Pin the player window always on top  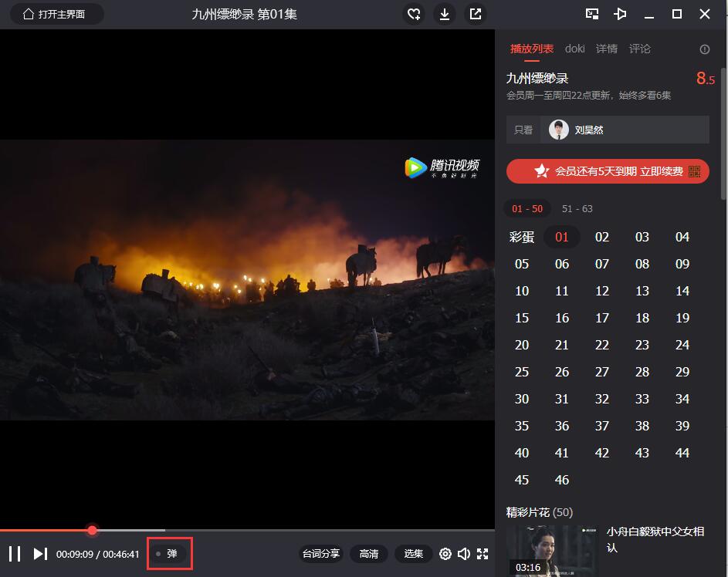620,14
